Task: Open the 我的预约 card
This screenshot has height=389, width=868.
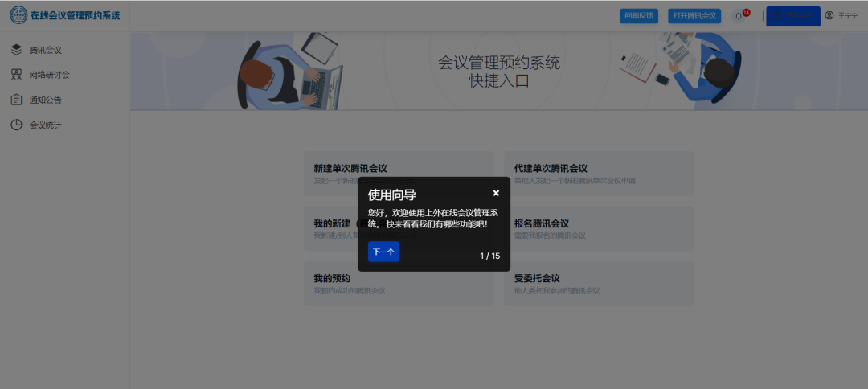Action: (x=399, y=284)
